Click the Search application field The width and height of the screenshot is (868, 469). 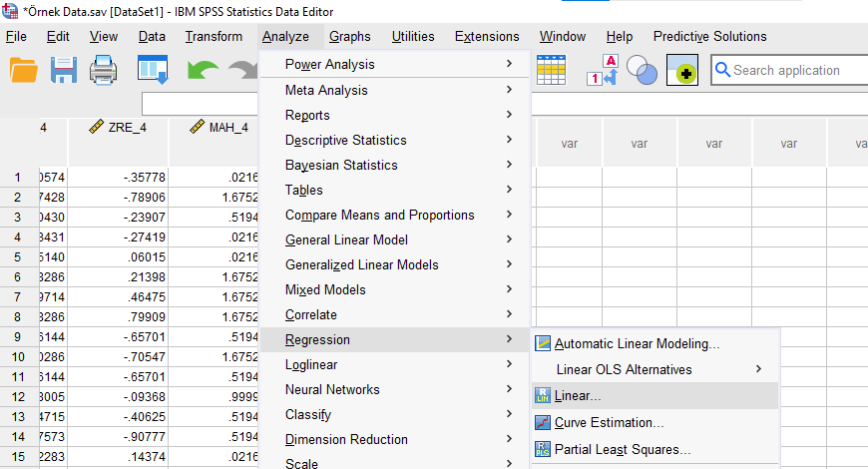coord(793,71)
